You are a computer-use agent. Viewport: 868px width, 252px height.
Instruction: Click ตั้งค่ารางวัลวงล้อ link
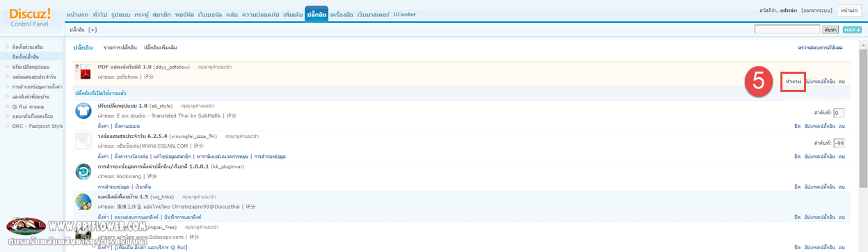coord(132,156)
